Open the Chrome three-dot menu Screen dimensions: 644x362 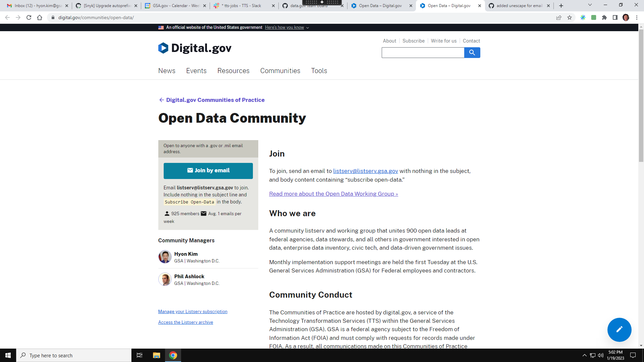(637, 17)
